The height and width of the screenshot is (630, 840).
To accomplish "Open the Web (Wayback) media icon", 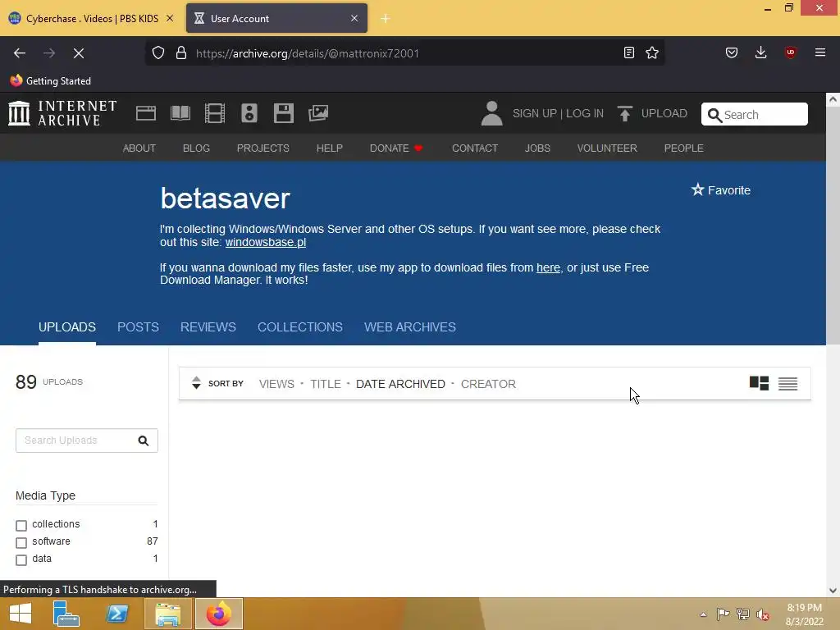I will [146, 113].
